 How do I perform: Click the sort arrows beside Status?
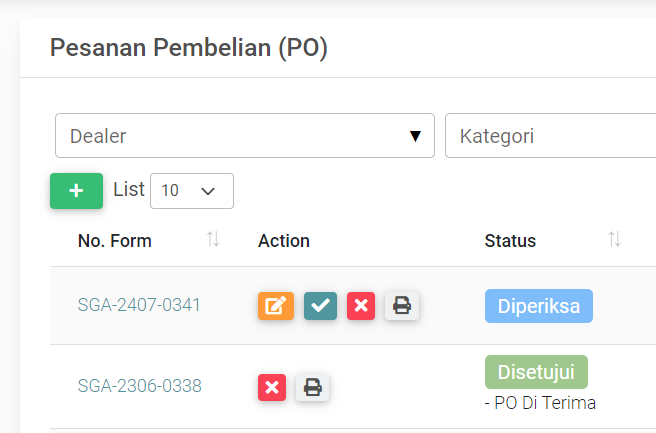point(614,240)
